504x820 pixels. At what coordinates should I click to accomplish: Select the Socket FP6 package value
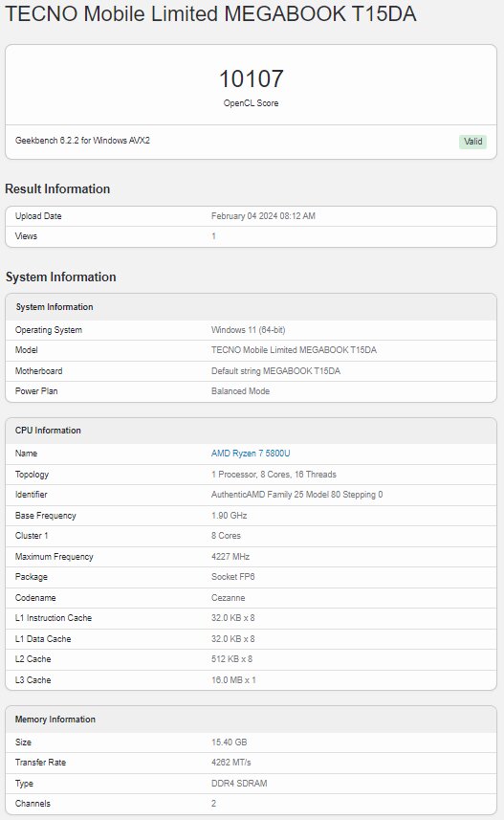(233, 577)
